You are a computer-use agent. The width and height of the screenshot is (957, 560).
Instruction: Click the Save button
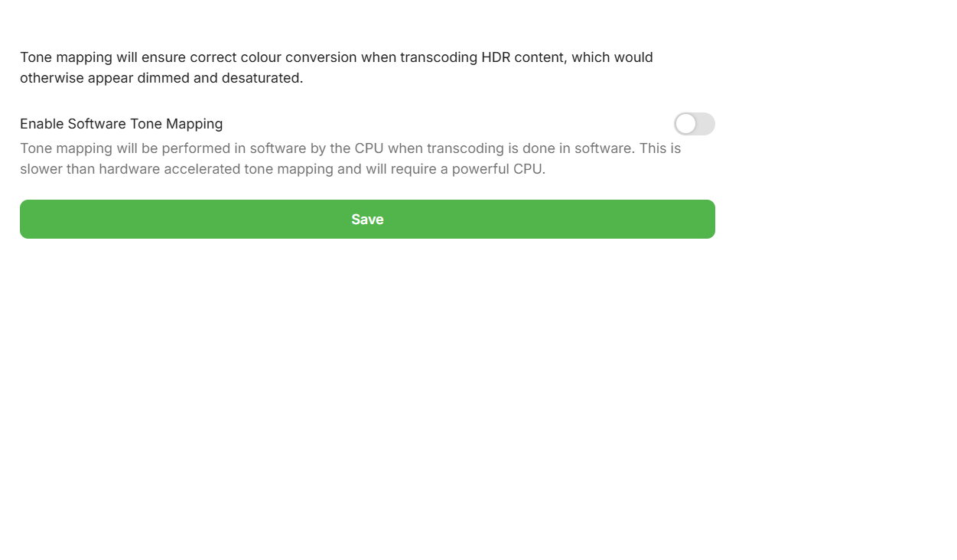coord(367,220)
